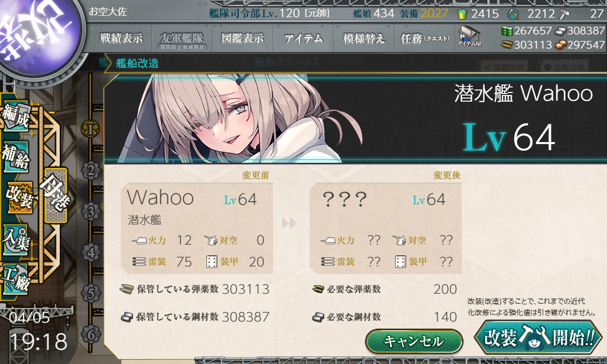607x364 pixels.
Task: Open the 図鑑表示 encyclopedia menu
Action: (243, 38)
